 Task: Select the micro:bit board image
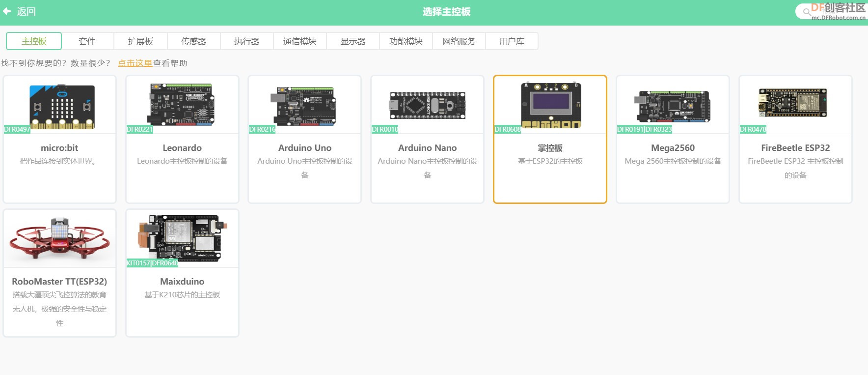pyautogui.click(x=62, y=106)
